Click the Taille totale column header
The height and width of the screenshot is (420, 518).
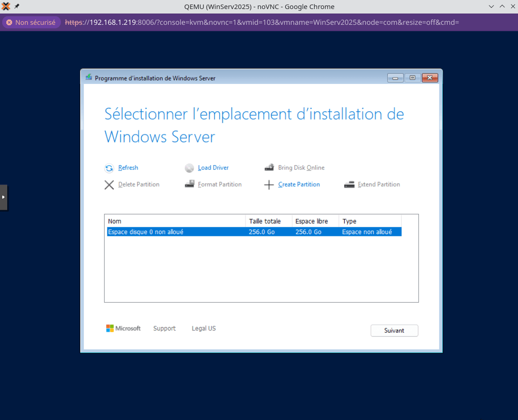[x=269, y=221]
